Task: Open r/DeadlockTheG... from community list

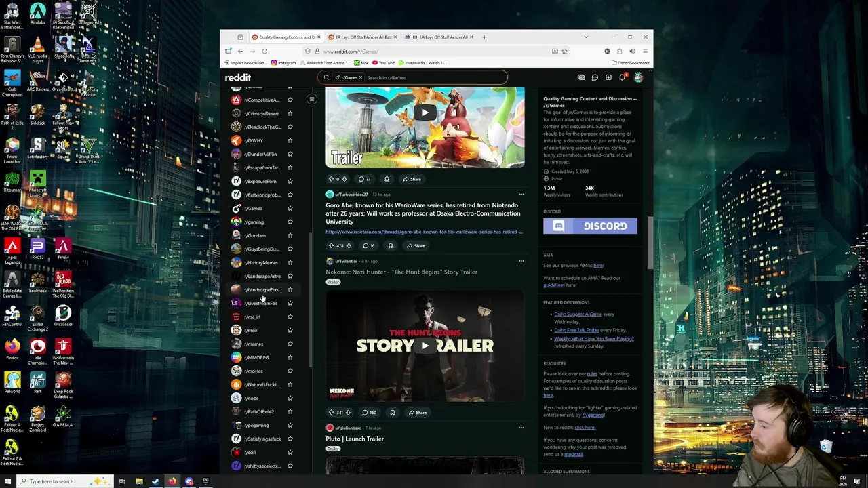Action: pos(262,127)
